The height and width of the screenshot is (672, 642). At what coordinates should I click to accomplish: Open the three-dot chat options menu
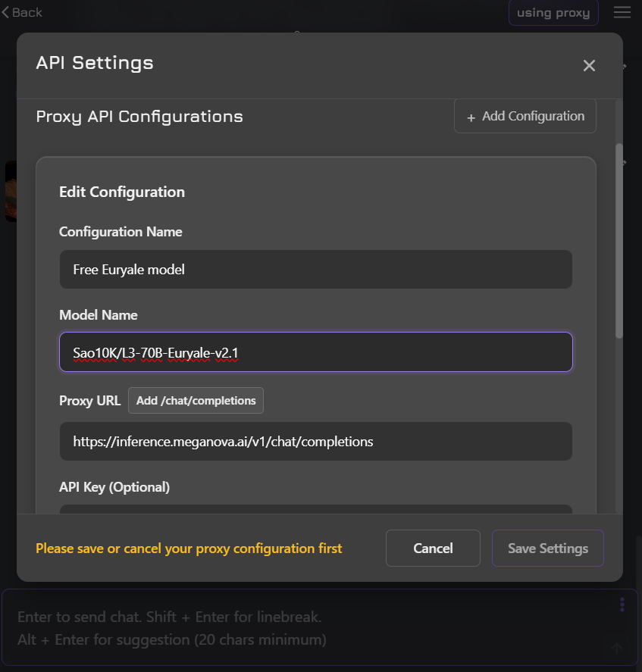pyautogui.click(x=622, y=605)
